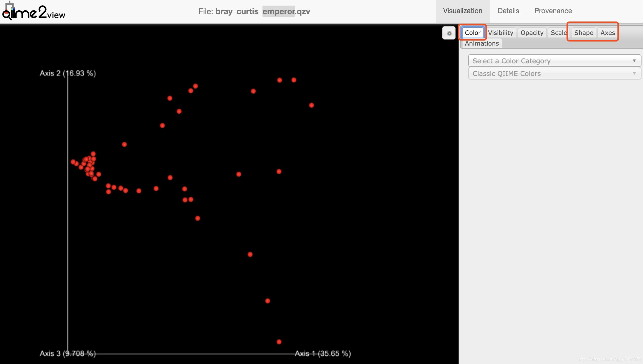This screenshot has width=643, height=364.
Task: Click the Axes tab button
Action: [607, 33]
